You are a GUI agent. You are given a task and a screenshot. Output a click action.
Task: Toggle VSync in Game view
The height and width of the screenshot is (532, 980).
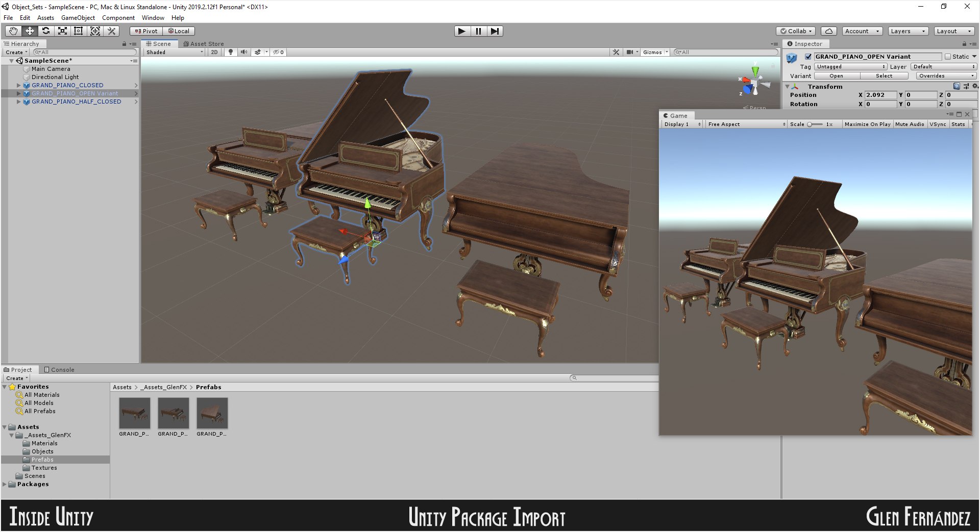tap(938, 124)
